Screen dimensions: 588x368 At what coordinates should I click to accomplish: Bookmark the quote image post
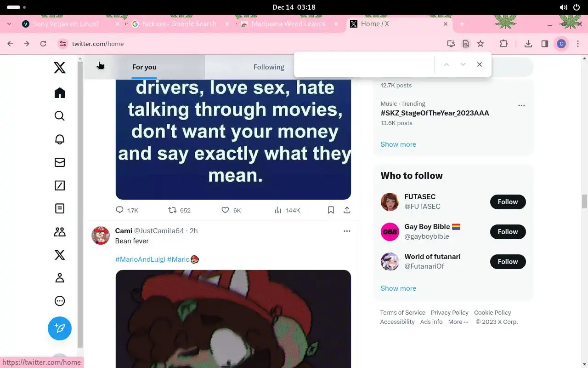tap(331, 210)
